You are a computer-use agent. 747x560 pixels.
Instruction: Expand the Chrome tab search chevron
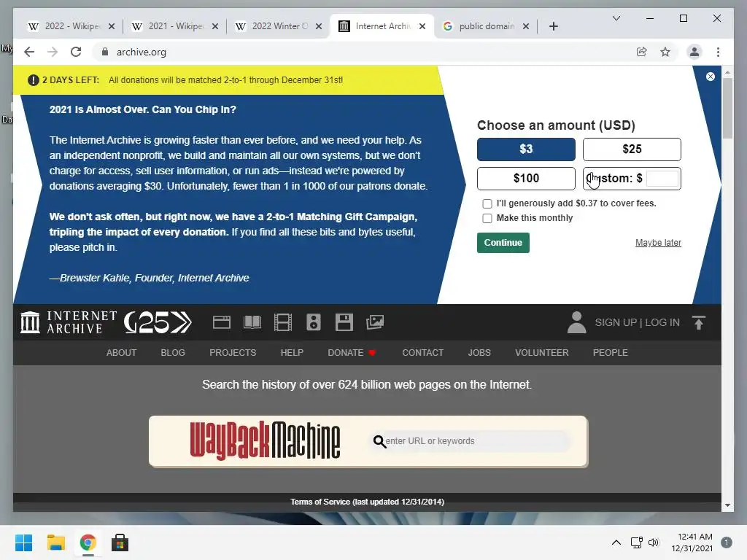click(616, 18)
